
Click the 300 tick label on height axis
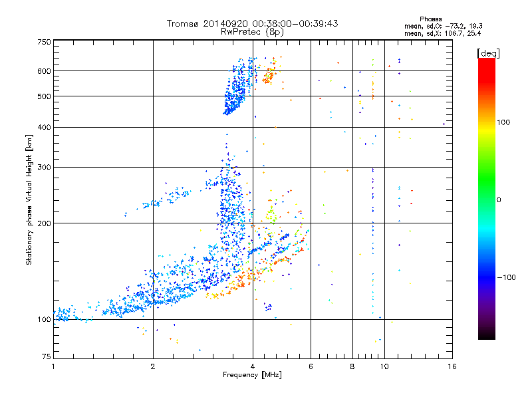tap(44, 168)
